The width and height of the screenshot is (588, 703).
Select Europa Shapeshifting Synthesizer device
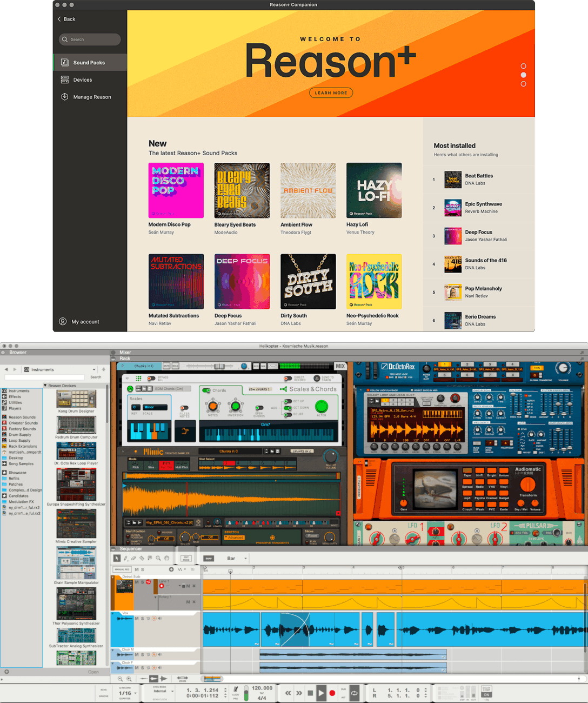(x=76, y=485)
